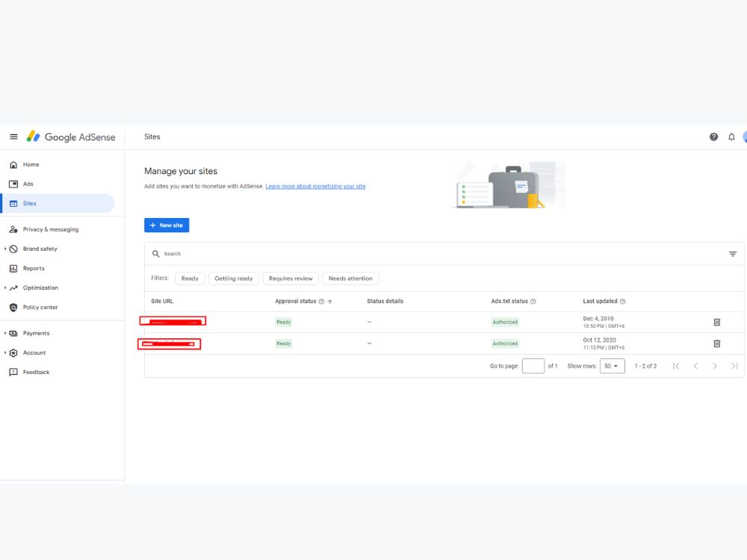Click the Sites icon in the sidebar
The height and width of the screenshot is (560, 747).
[x=13, y=203]
